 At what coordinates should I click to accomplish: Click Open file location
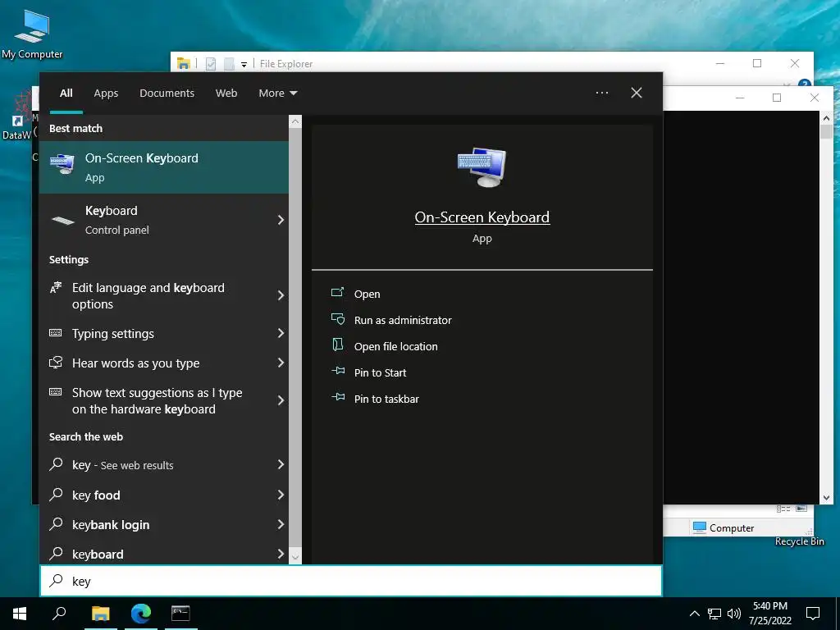(395, 347)
